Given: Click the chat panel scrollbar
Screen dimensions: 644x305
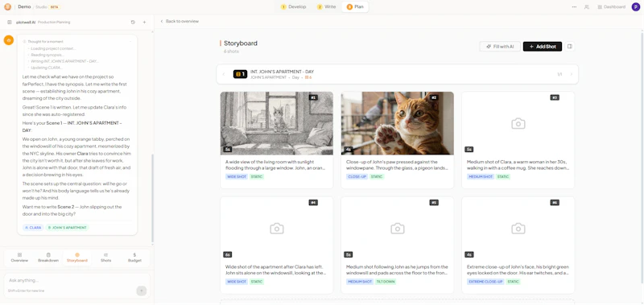Looking at the screenshot, I should (x=152, y=198).
